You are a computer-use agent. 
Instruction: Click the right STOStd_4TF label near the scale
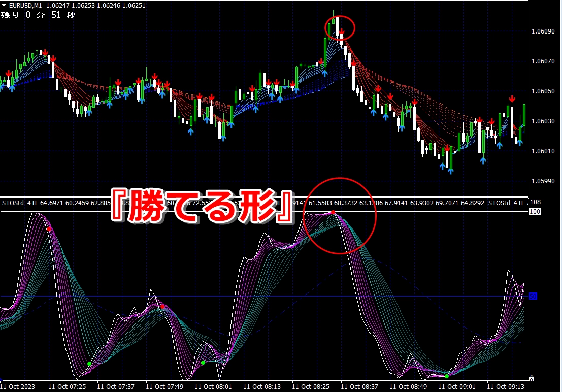506,203
